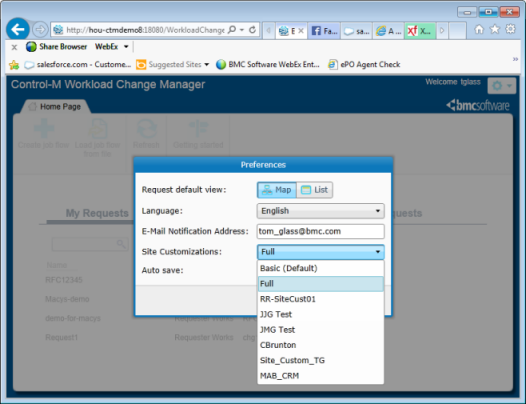Select the My Requests tab
Viewport: 526px width, 404px height.
coord(97,213)
